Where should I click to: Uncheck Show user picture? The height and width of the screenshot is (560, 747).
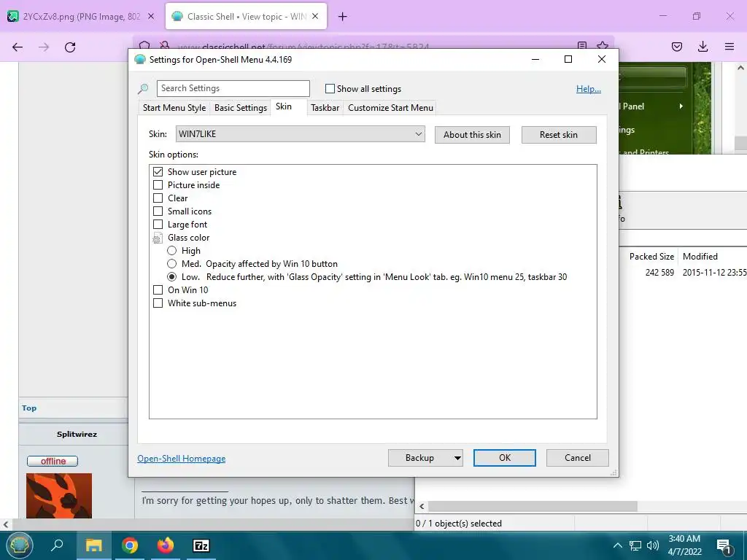158,172
